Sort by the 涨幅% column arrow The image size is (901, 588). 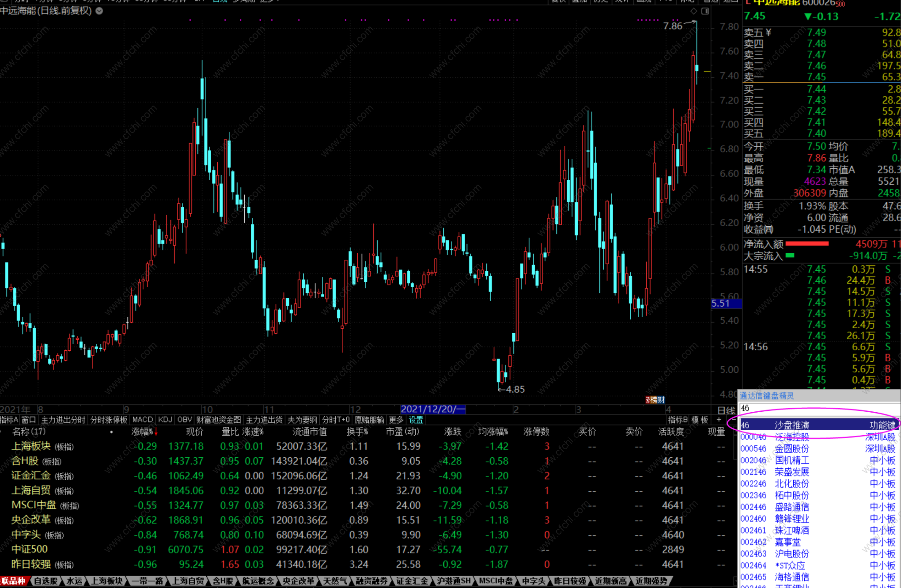point(156,432)
